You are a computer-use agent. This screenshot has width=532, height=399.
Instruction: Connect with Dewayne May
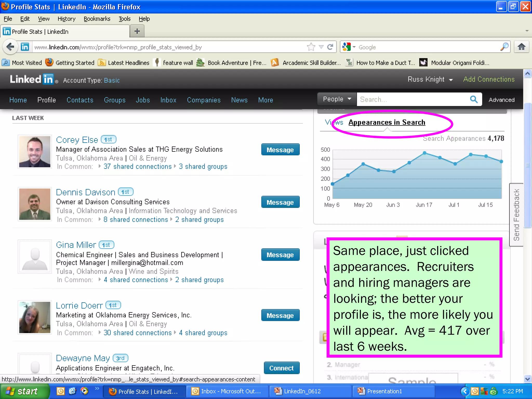[282, 368]
